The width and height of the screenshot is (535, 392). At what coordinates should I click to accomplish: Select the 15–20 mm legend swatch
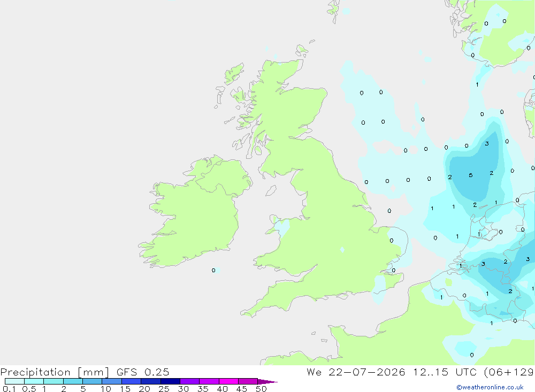tap(132, 381)
